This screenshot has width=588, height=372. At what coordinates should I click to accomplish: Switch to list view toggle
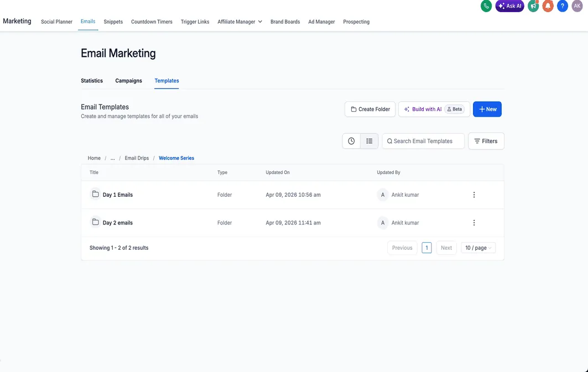[370, 141]
